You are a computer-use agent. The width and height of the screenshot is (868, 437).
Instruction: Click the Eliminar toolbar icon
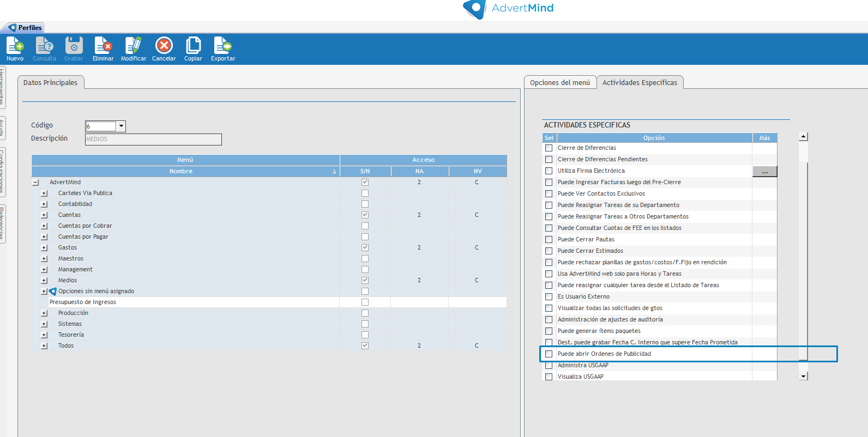point(103,48)
